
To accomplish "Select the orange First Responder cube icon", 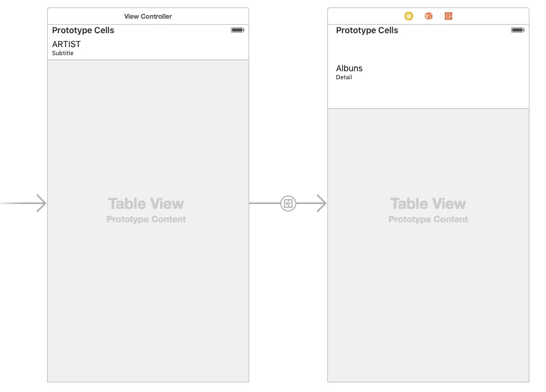I will 429,16.
